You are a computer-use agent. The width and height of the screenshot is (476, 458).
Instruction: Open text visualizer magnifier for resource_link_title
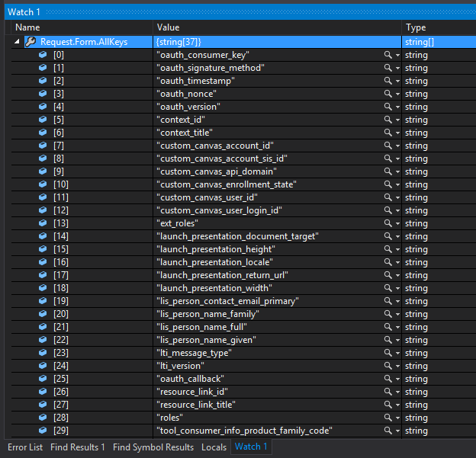(388, 405)
